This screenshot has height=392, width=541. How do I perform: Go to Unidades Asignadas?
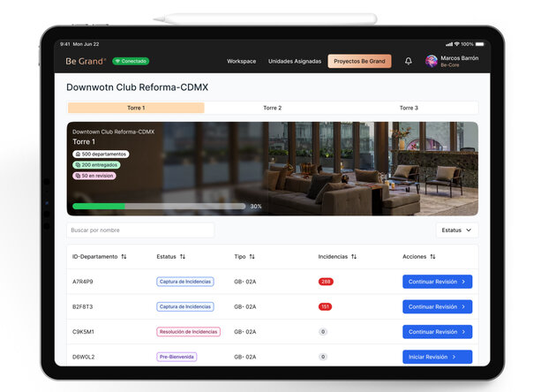295,62
